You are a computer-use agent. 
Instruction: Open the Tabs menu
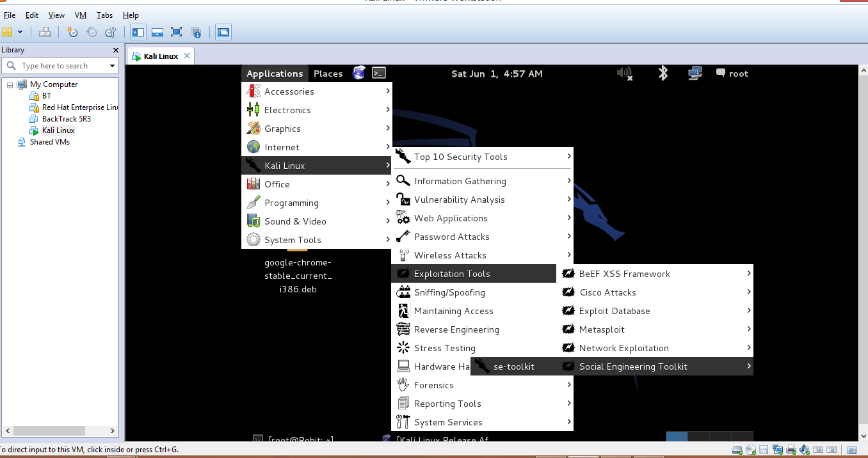point(104,15)
